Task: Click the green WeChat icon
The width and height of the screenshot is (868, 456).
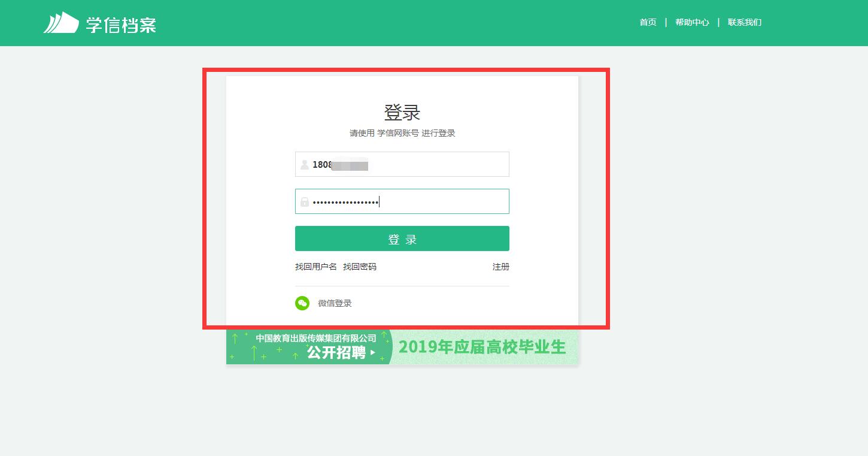Action: (302, 303)
